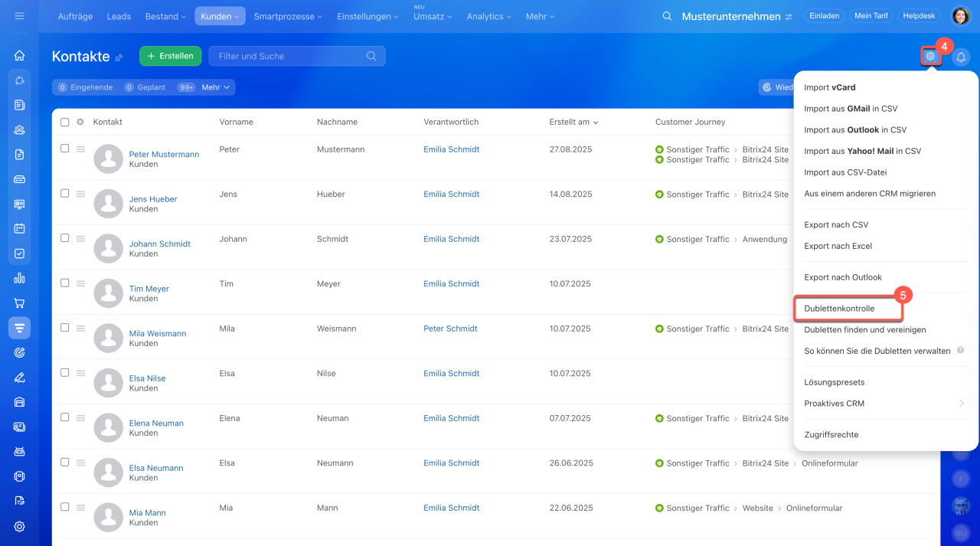Open the CRM funnel sidebar icon
Viewport: 980px width, 546px height.
pyautogui.click(x=19, y=328)
